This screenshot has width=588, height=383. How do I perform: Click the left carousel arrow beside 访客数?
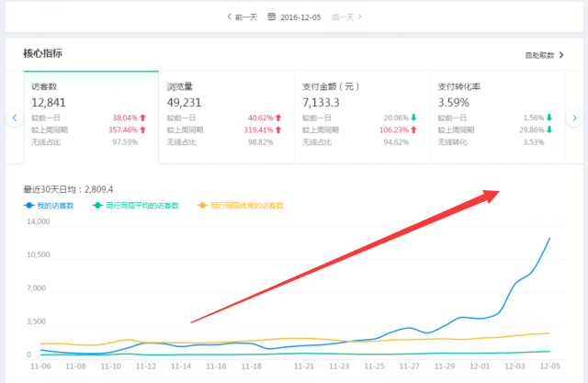14,118
